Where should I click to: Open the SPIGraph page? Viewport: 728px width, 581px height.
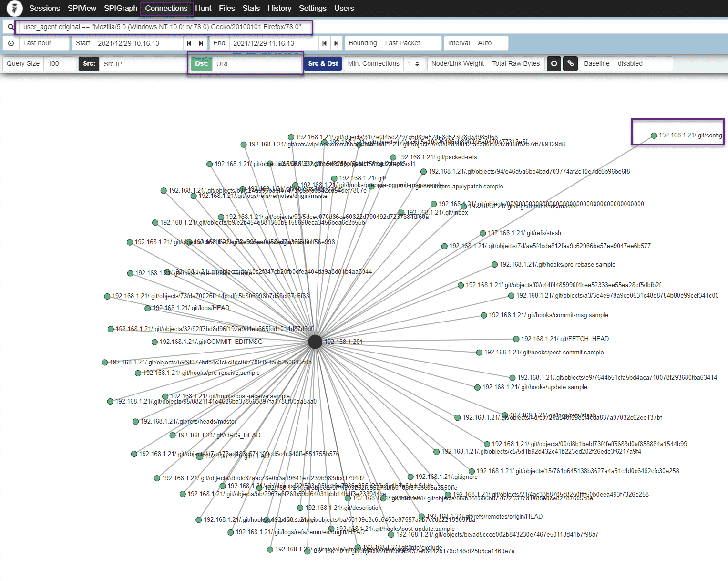(x=120, y=8)
